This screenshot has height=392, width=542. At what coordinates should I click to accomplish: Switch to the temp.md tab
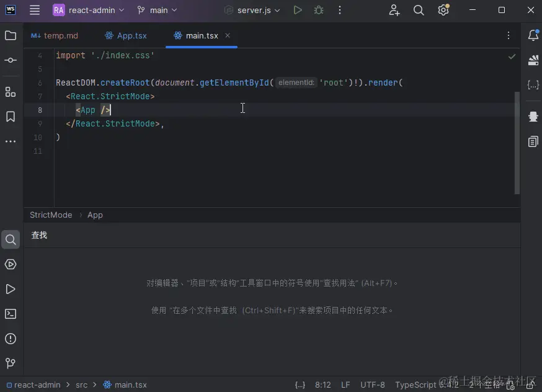(55, 35)
